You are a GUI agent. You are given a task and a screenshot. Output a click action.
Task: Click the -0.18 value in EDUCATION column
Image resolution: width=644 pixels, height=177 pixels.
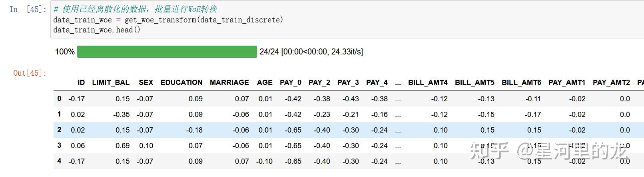(194, 130)
